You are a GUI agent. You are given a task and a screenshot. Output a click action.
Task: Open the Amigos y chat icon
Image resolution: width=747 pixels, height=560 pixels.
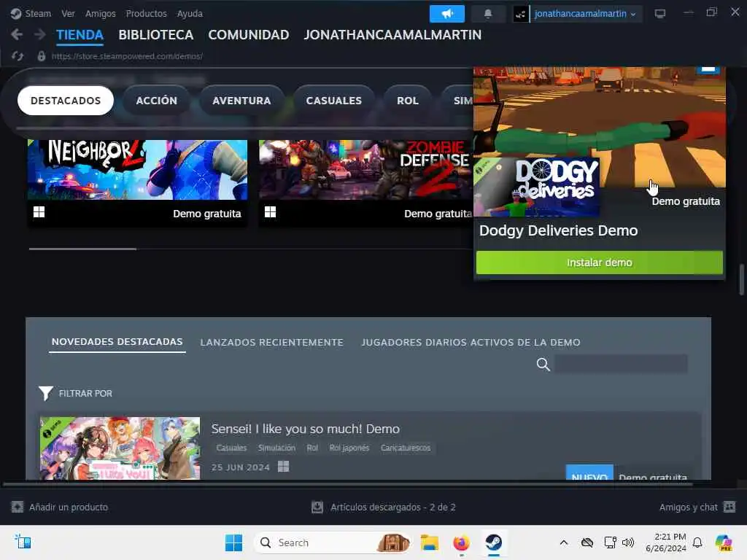(x=729, y=507)
